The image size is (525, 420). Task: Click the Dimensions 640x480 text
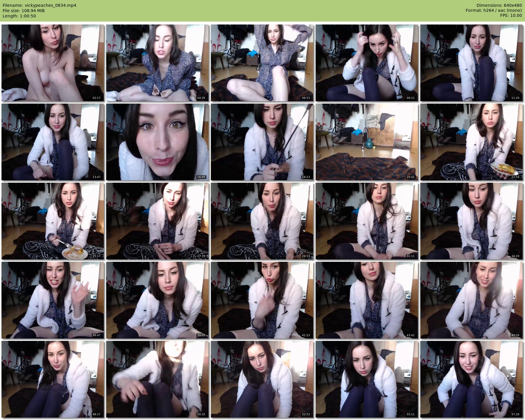(x=499, y=5)
